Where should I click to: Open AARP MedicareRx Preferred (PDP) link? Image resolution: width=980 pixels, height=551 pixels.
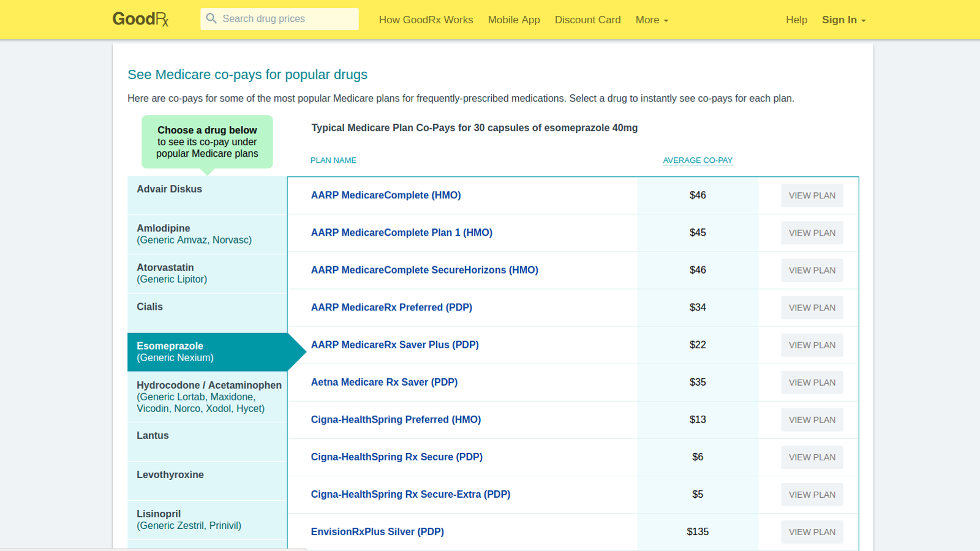pyautogui.click(x=391, y=307)
